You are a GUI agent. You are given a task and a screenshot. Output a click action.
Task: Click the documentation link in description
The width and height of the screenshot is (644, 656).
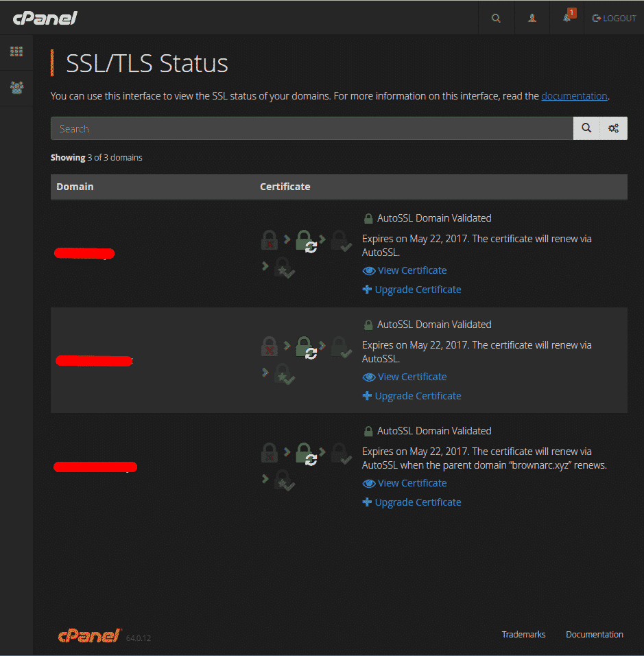pos(574,96)
